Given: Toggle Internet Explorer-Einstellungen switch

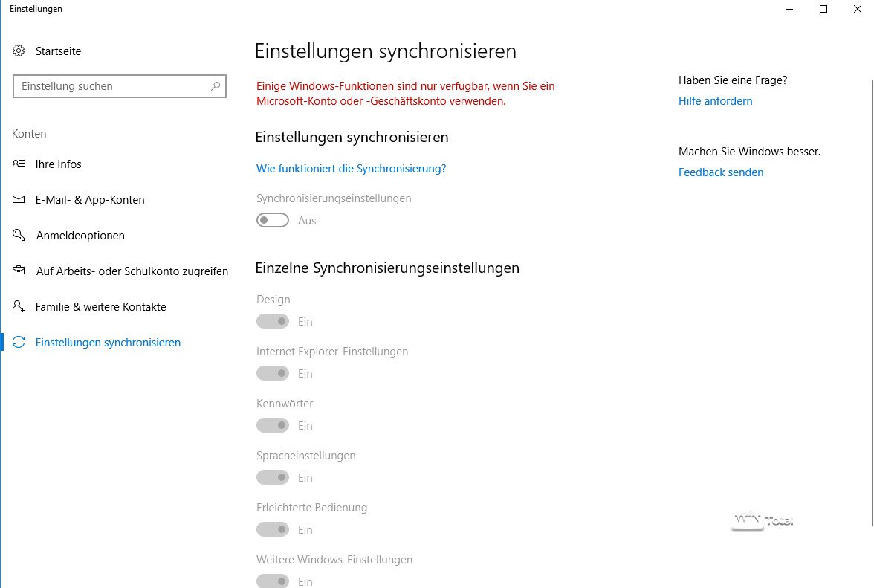Looking at the screenshot, I should click(273, 373).
